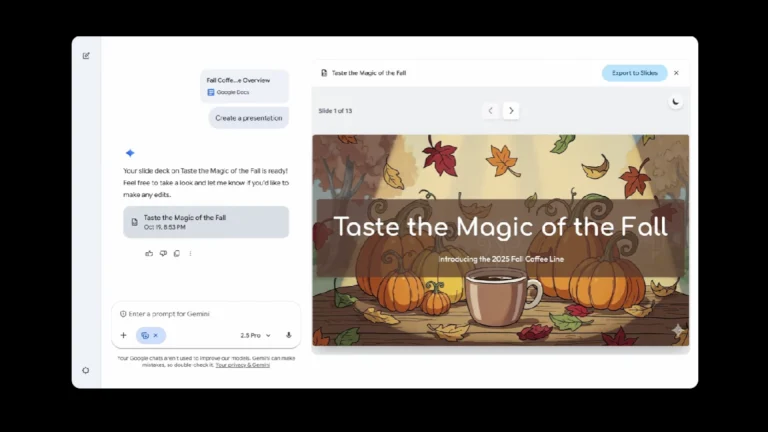Open the 2.5 Pro model dropdown
This screenshot has width=768, height=432.
click(255, 336)
